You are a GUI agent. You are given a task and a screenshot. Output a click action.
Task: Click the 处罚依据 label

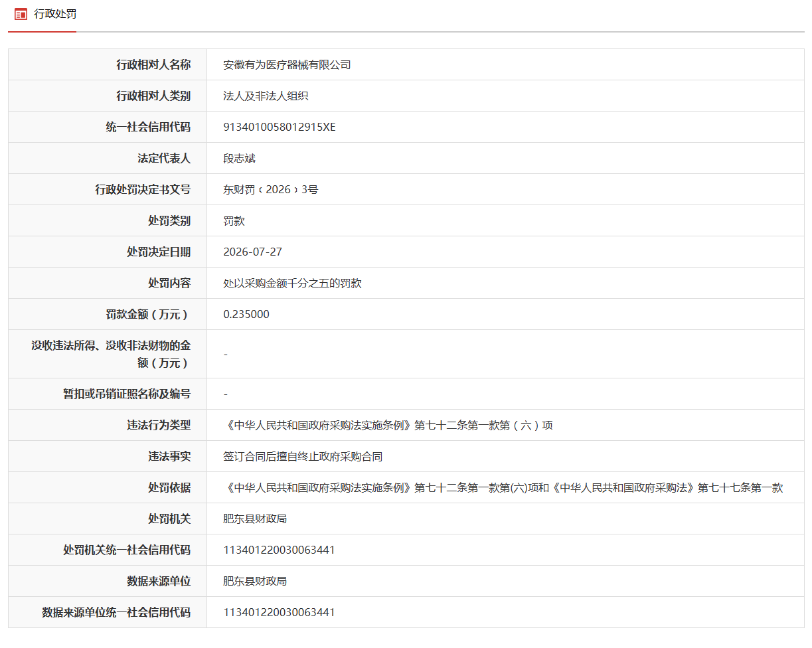pyautogui.click(x=169, y=487)
